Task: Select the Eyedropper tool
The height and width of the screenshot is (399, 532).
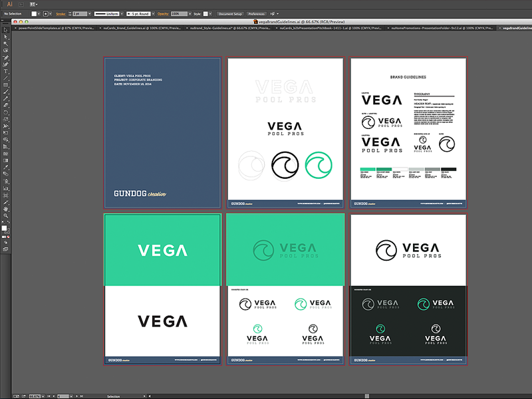Action: coord(7,167)
